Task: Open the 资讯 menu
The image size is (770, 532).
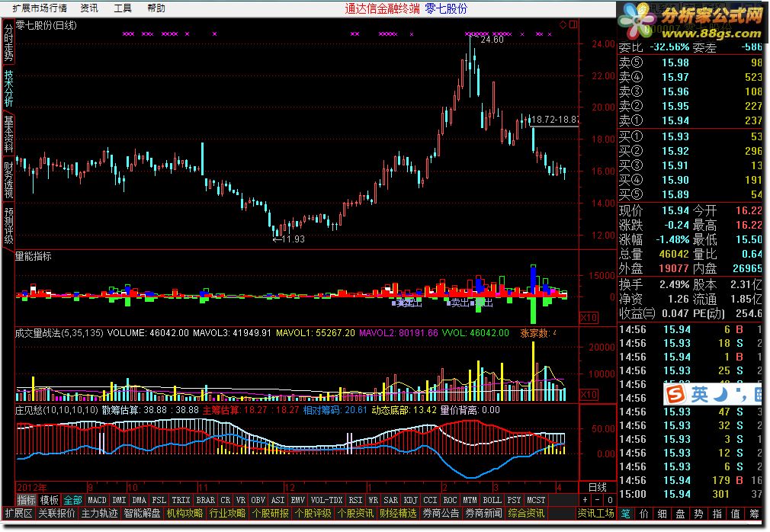Action: (x=89, y=8)
